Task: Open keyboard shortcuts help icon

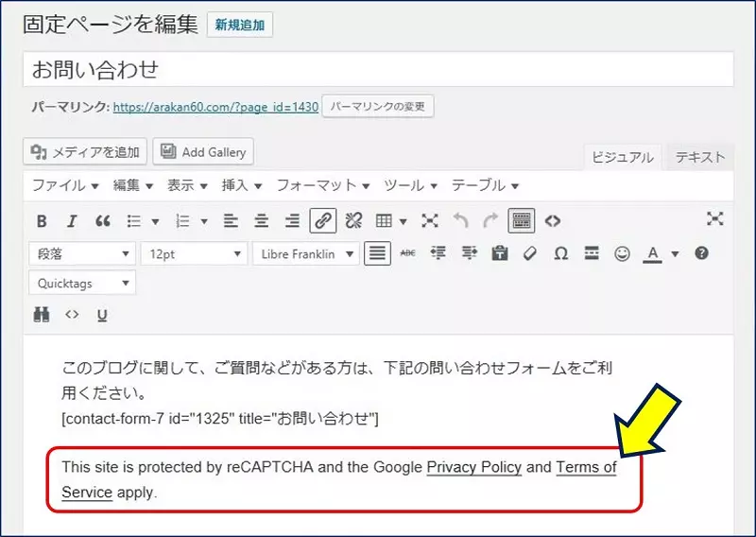Action: point(701,253)
